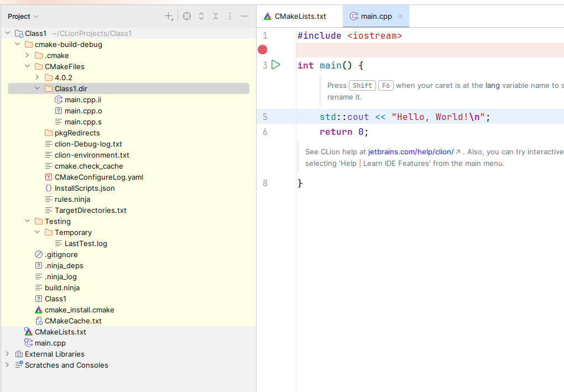Image resolution: width=564 pixels, height=392 pixels.
Task: Expand the 4.0.2 folder
Action: [x=38, y=77]
